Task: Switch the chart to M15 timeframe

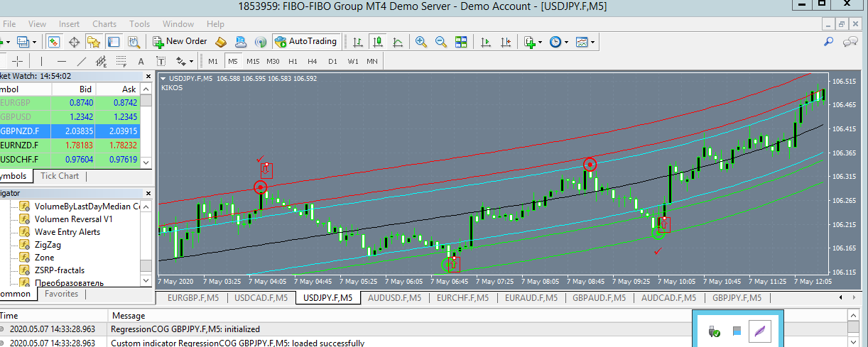Action: [x=253, y=61]
